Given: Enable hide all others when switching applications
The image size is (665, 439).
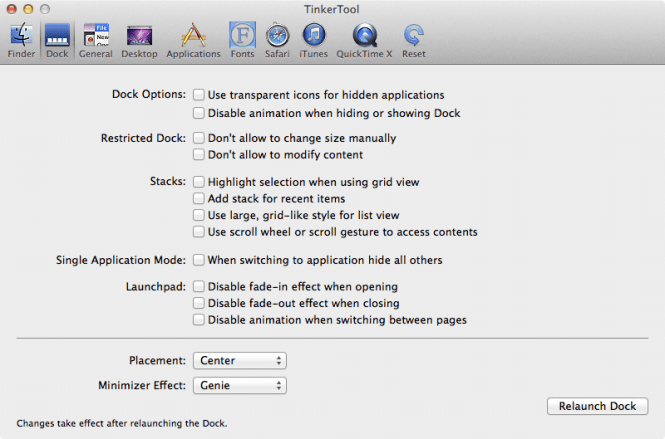Looking at the screenshot, I should (199, 260).
